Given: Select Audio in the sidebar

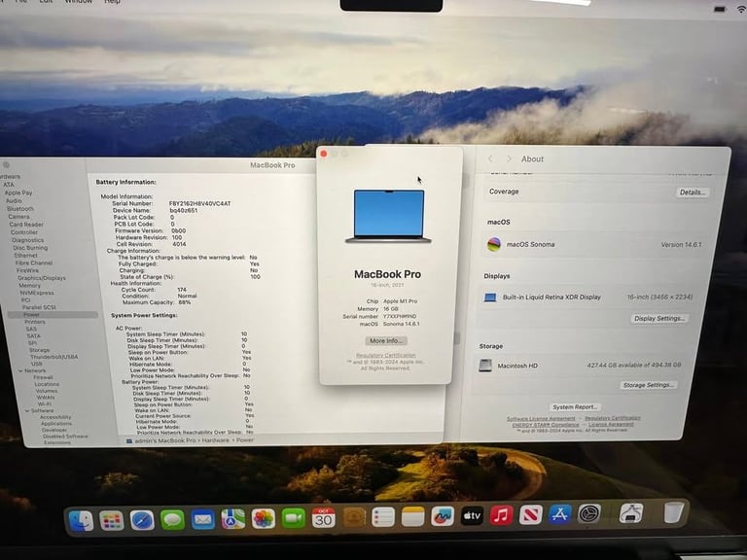Looking at the screenshot, I should [x=14, y=201].
